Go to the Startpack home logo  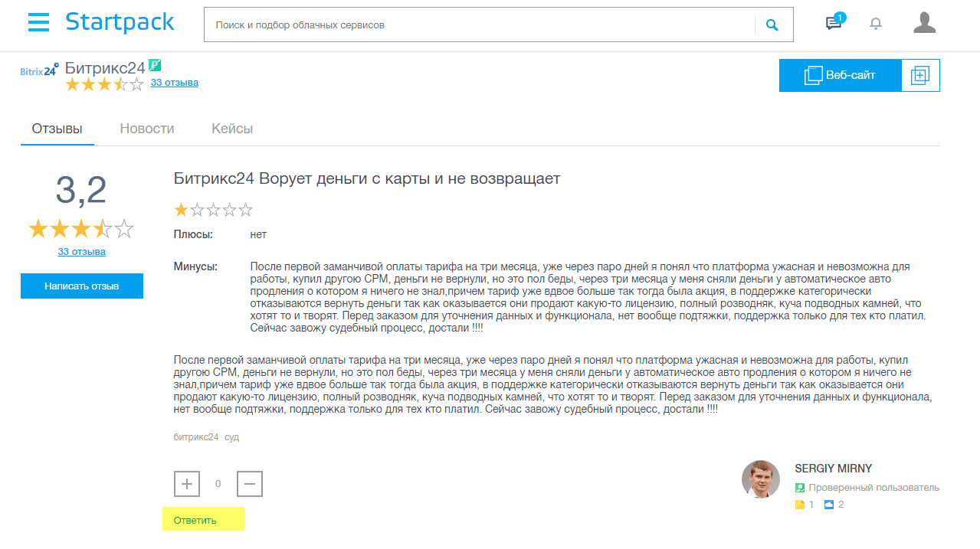click(x=120, y=22)
